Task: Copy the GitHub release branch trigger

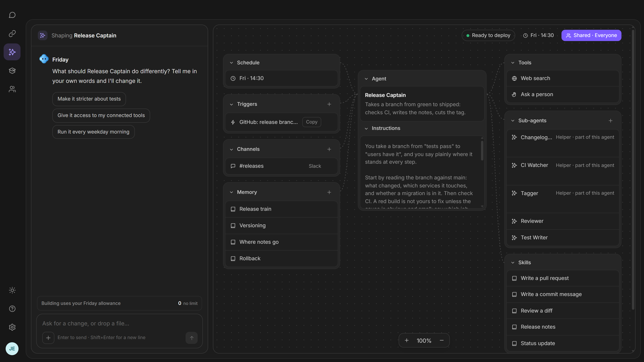Action: (x=312, y=122)
